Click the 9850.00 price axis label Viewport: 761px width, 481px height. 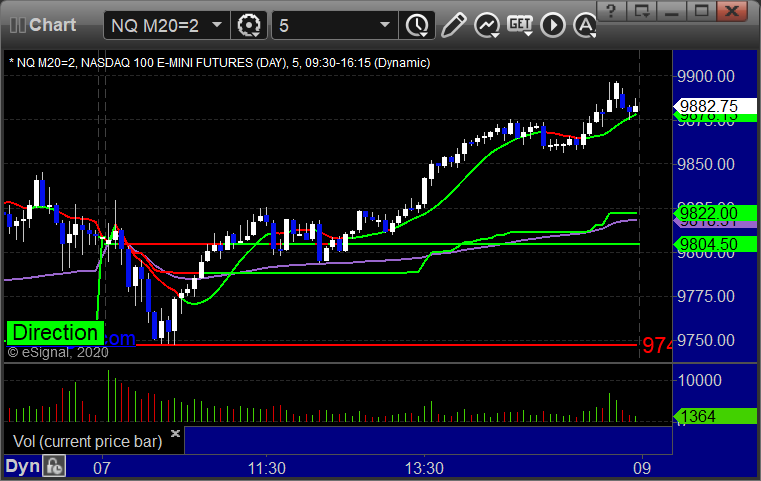706,164
